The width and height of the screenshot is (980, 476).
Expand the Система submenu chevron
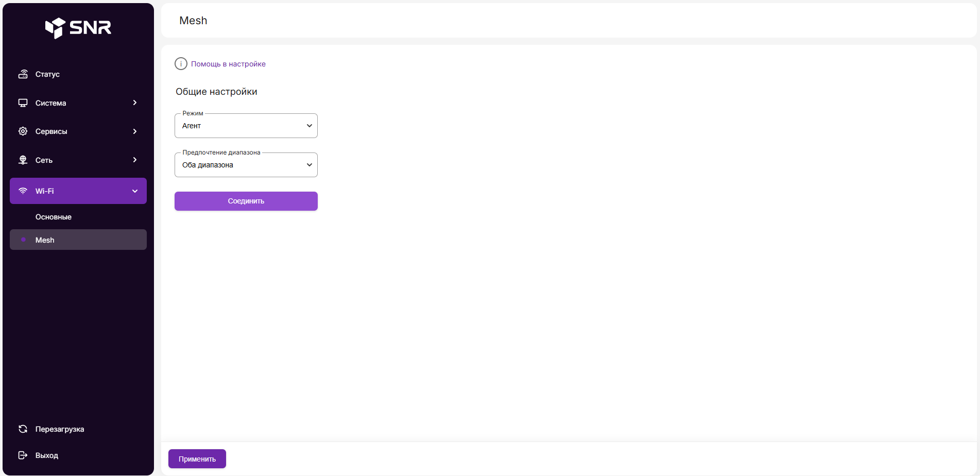[x=135, y=103]
